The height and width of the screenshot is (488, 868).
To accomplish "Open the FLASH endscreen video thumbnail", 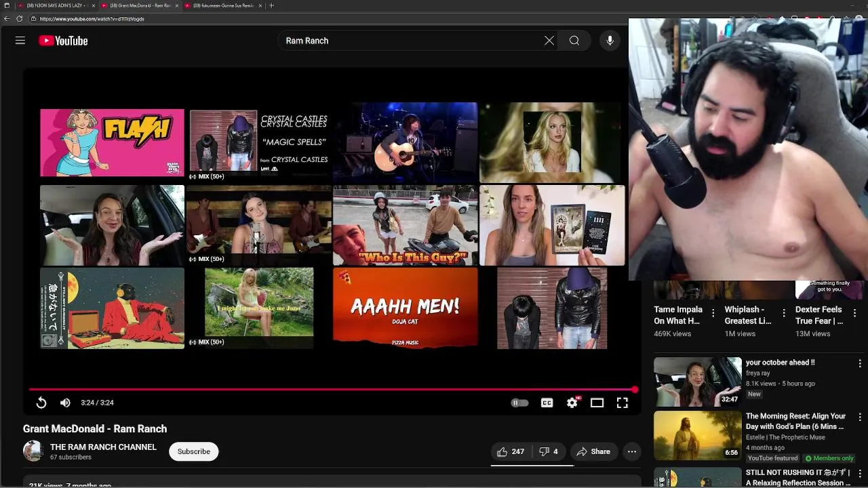I will [112, 142].
